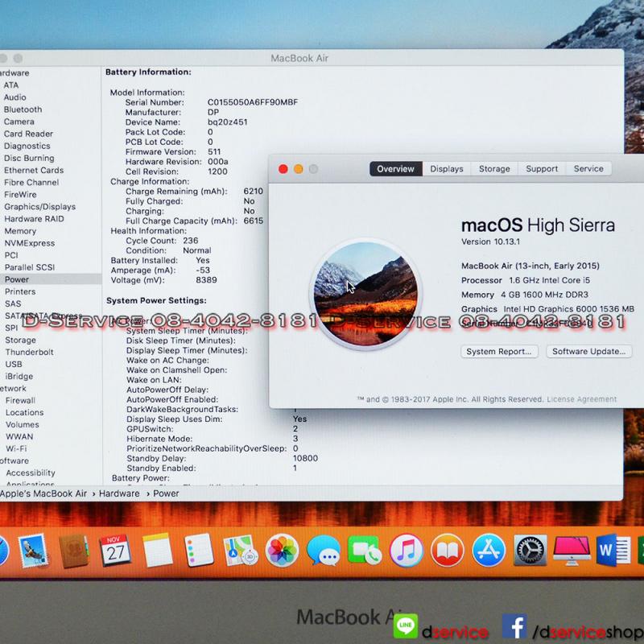Select iBridge in the sidebar
The height and width of the screenshot is (644, 644).
(19, 376)
